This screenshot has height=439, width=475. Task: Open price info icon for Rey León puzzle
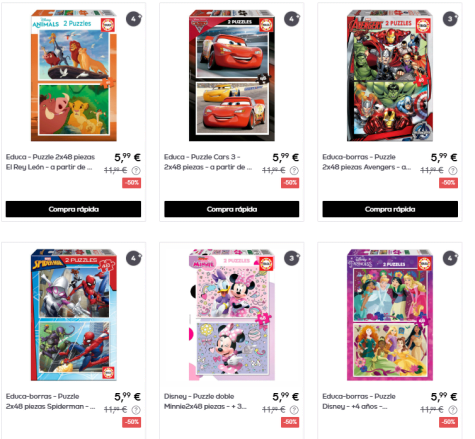pos(136,171)
